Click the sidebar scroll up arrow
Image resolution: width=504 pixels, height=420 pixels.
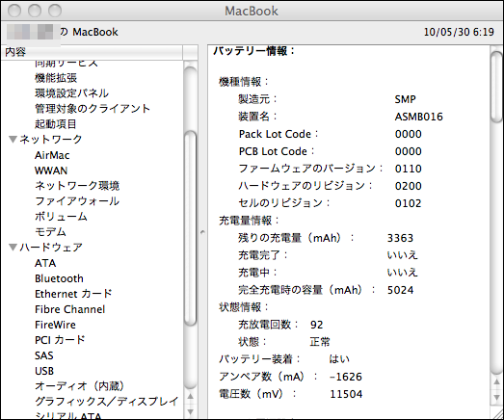coord(190,397)
